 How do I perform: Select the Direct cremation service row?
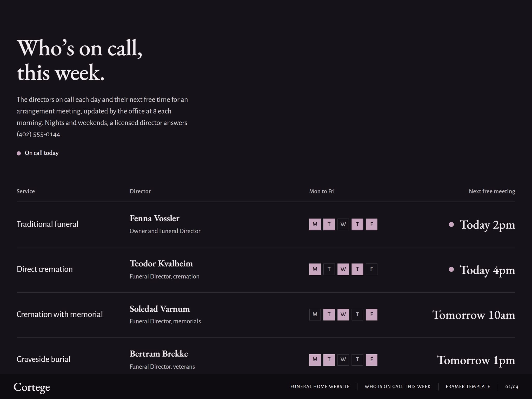click(266, 270)
